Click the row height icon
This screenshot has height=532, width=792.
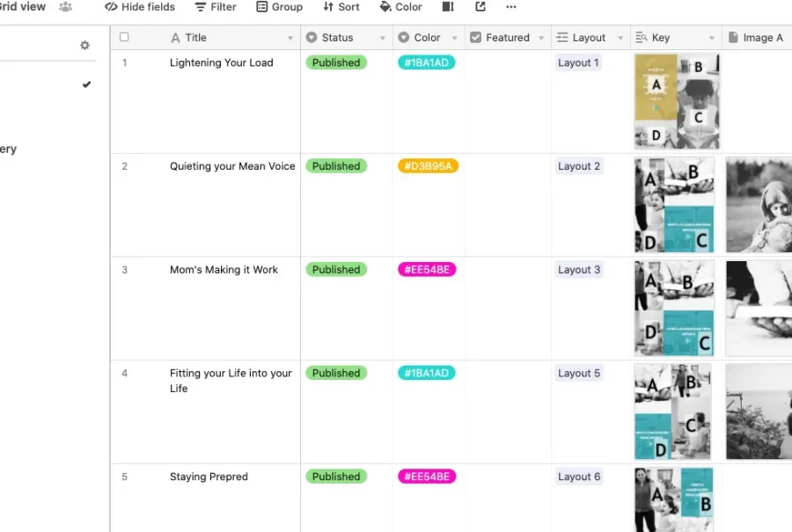pos(448,7)
